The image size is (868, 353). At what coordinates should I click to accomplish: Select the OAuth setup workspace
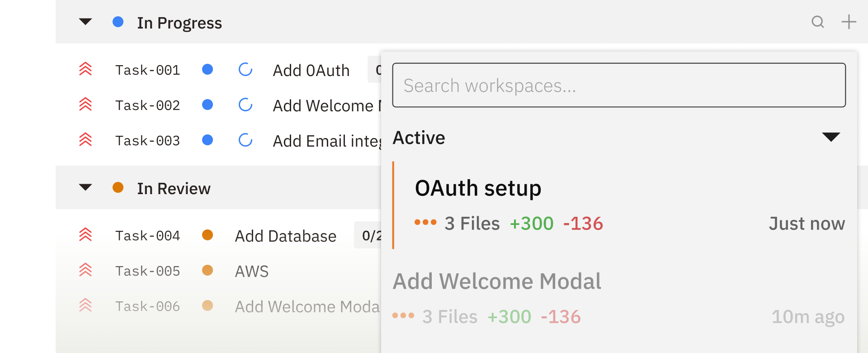[619, 205]
